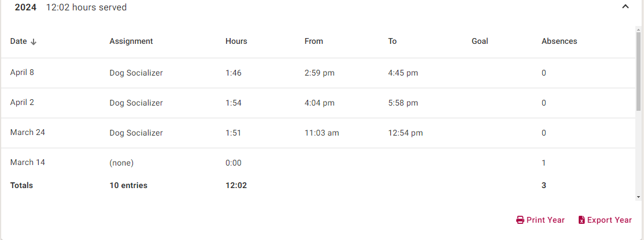This screenshot has width=644, height=240.
Task: Click the 10 entries totals cell
Action: (128, 186)
